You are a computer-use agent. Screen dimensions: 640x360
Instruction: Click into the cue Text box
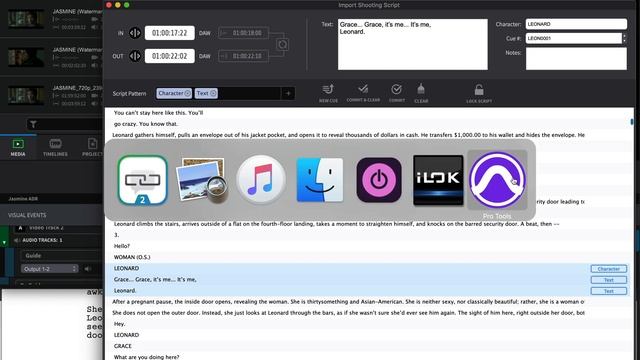tap(413, 44)
